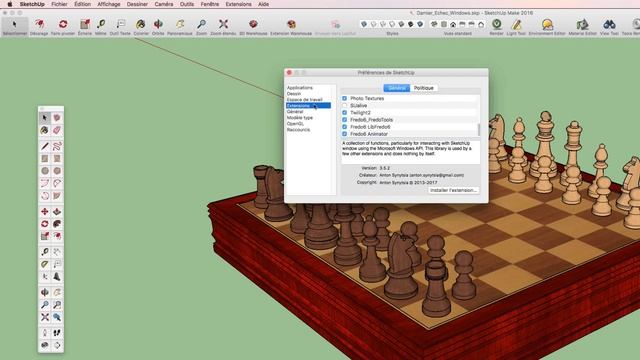Viewport: 640px width, 360px height.
Task: Click the Zoom Window tool in left palette
Action: tap(57, 305)
